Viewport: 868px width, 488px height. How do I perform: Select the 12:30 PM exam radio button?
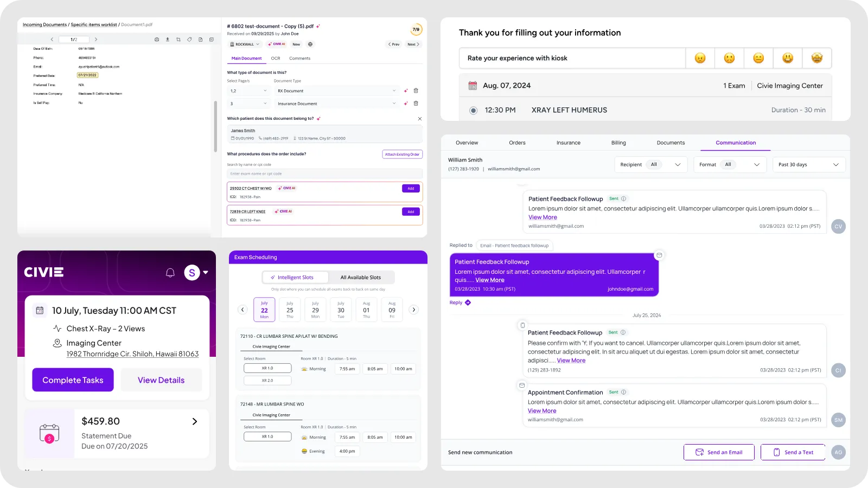click(473, 111)
